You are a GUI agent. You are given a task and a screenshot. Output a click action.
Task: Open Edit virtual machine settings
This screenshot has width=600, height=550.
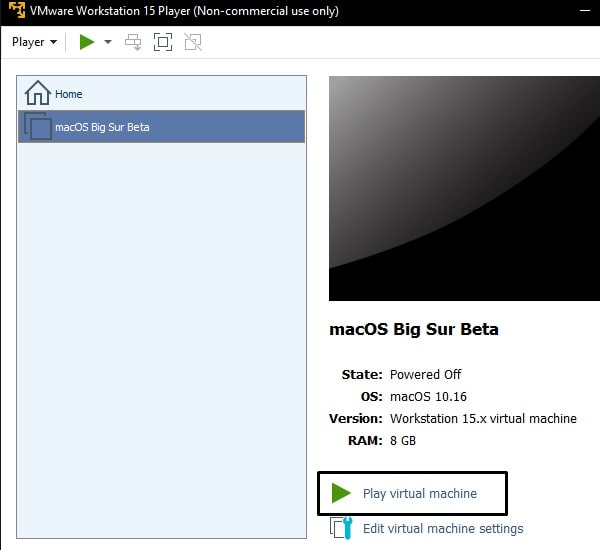(x=443, y=529)
